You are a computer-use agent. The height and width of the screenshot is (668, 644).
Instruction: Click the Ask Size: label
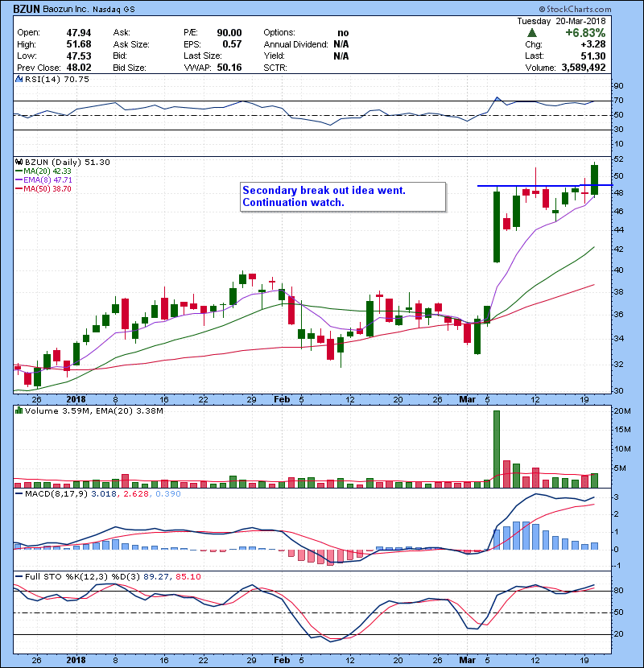pos(131,44)
